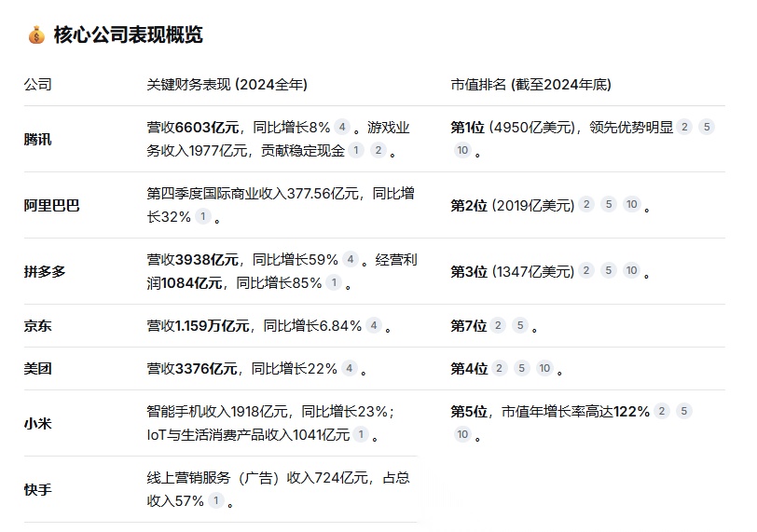The image size is (757, 532).
Task: Click citation 5 in Tencent market cap row
Action: tap(707, 127)
